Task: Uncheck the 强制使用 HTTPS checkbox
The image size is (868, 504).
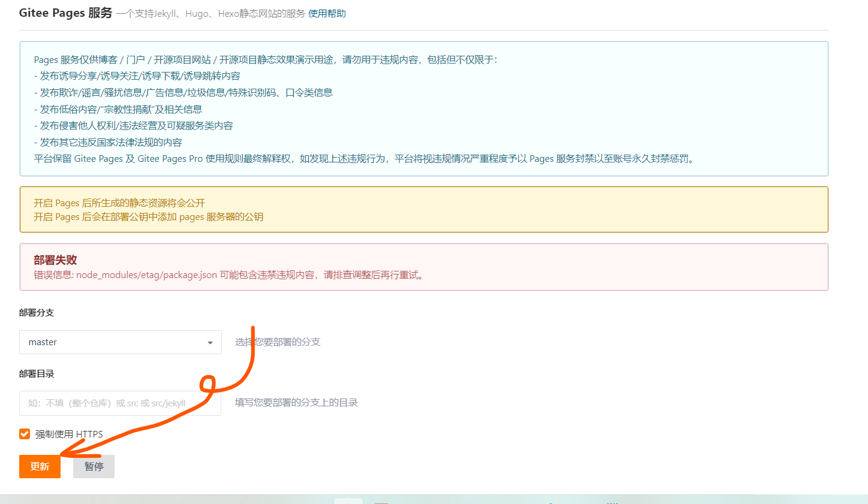Action: tap(25, 434)
